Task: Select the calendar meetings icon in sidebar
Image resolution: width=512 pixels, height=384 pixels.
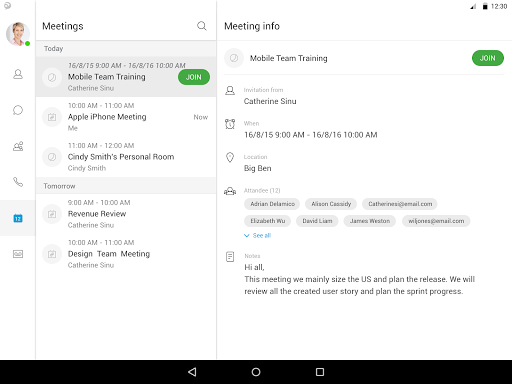Action: [18, 218]
